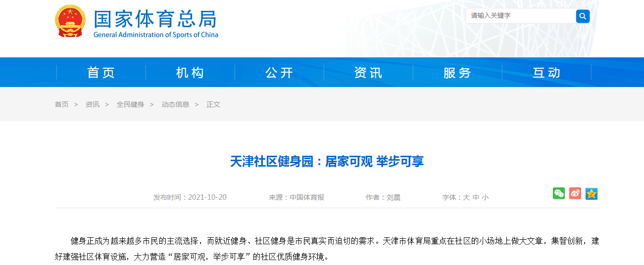The height and width of the screenshot is (265, 644).
Task: Click the QQ Zone star share icon
Action: pyautogui.click(x=592, y=193)
